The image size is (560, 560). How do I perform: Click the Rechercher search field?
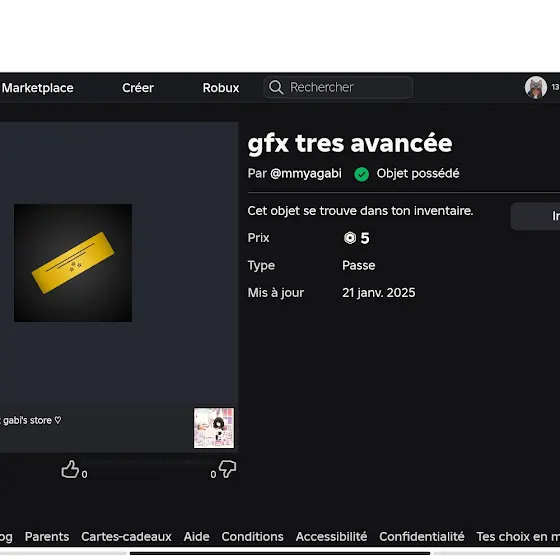pos(338,87)
